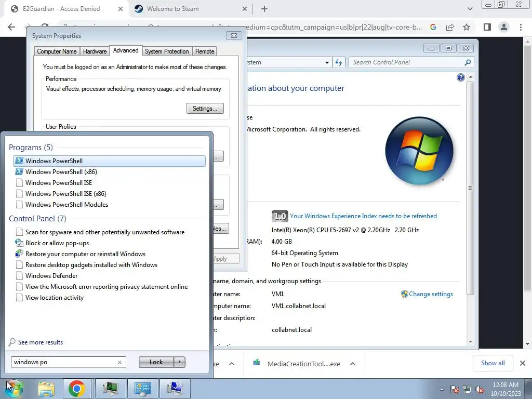Open Control Panel help icon

(x=460, y=78)
